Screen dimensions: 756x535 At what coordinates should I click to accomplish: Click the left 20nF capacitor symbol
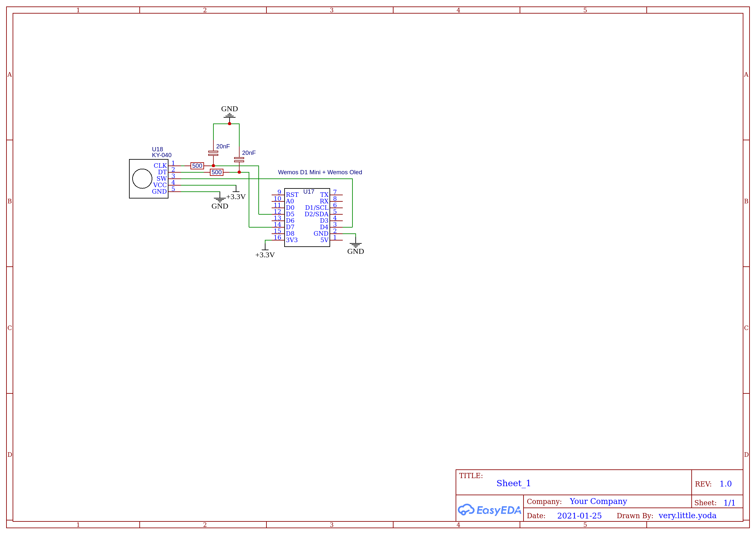coord(213,153)
